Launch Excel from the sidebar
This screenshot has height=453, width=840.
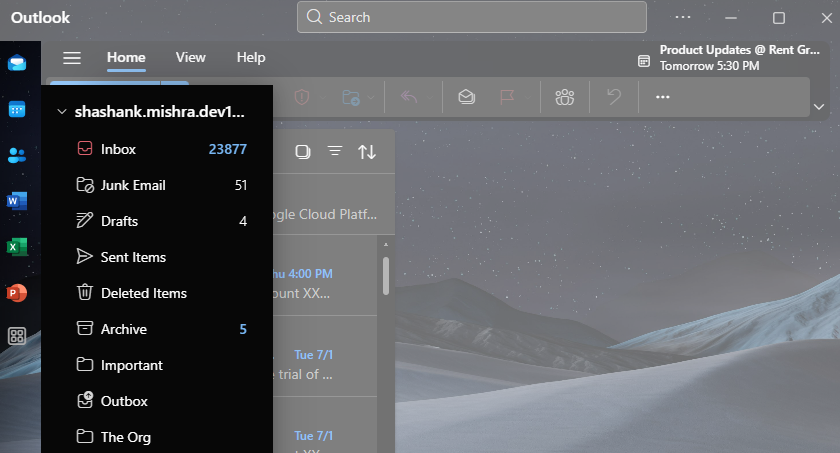coord(17,247)
